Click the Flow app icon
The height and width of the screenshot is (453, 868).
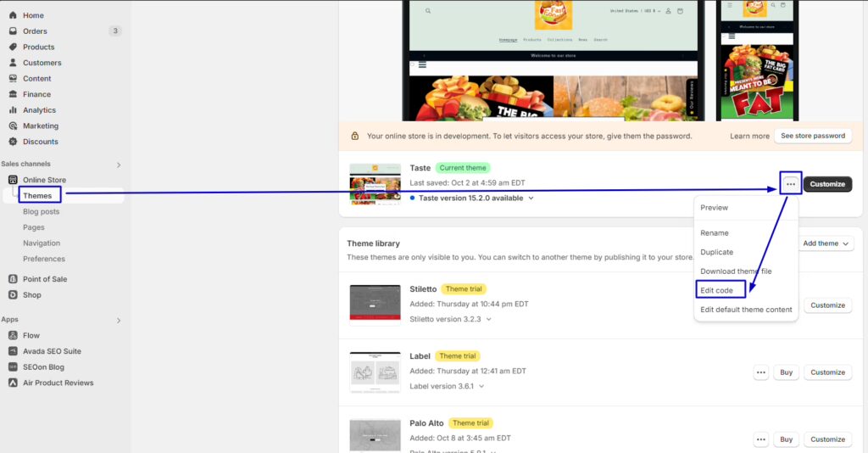13,336
